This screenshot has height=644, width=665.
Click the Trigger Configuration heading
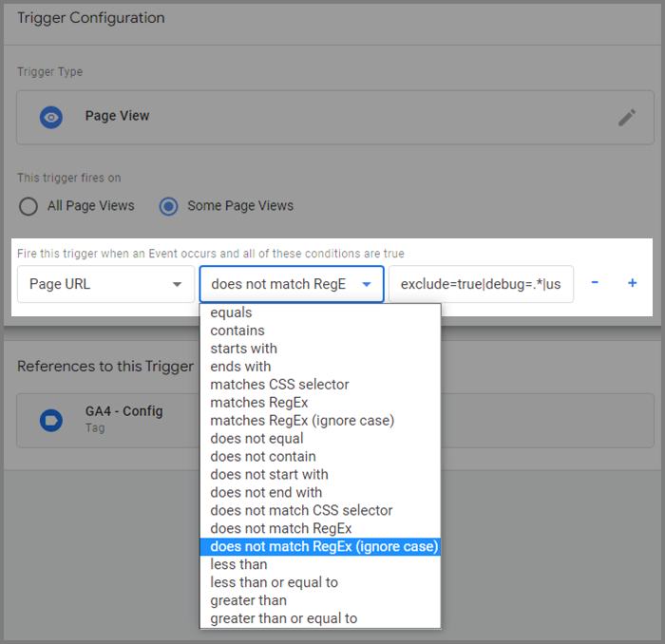(x=91, y=18)
